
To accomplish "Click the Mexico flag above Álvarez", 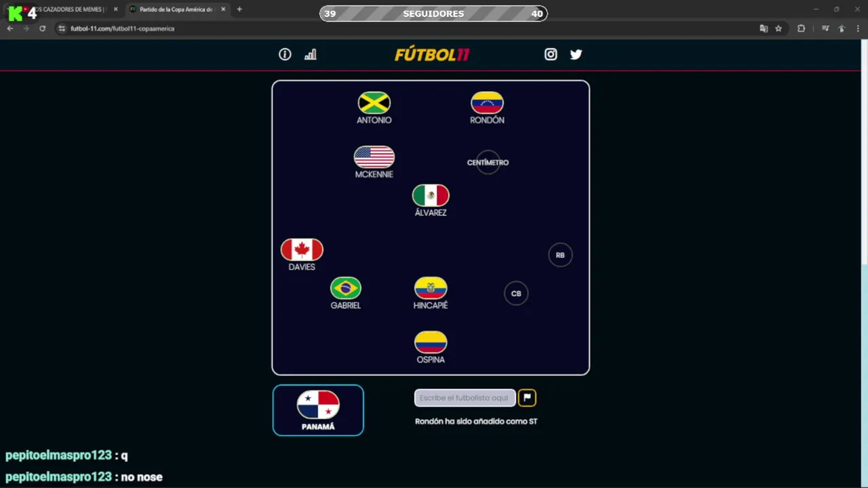I will pos(431,195).
